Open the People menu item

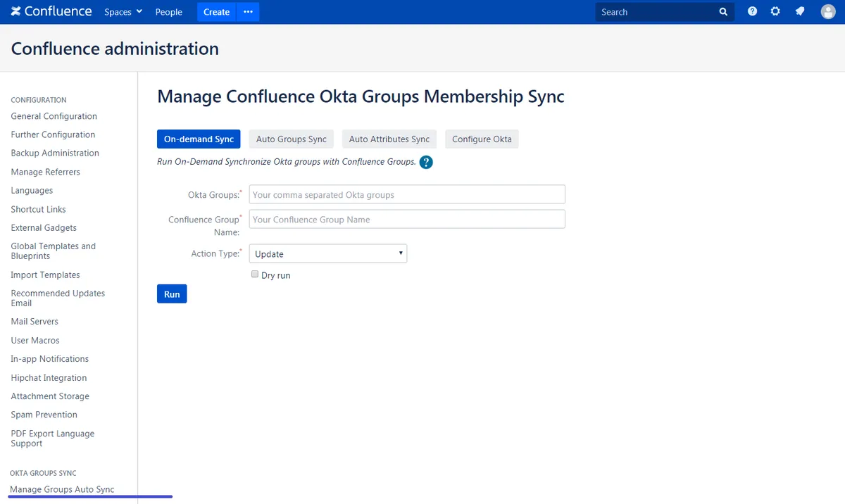pyautogui.click(x=169, y=12)
